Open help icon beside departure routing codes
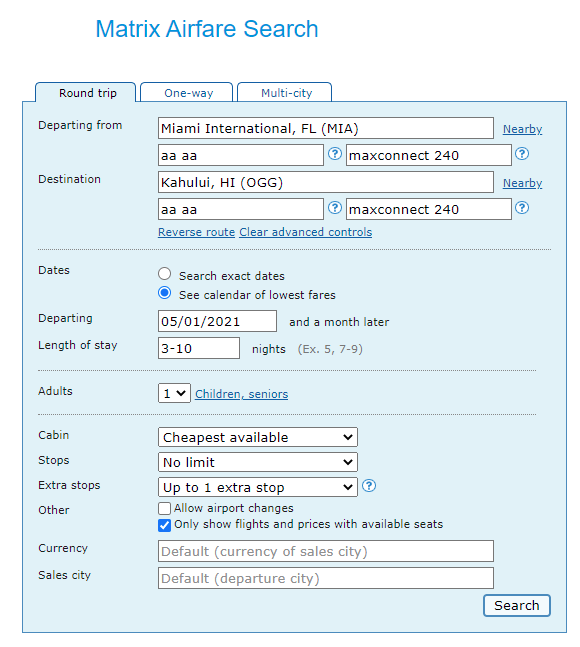The image size is (580, 647). 335,154
